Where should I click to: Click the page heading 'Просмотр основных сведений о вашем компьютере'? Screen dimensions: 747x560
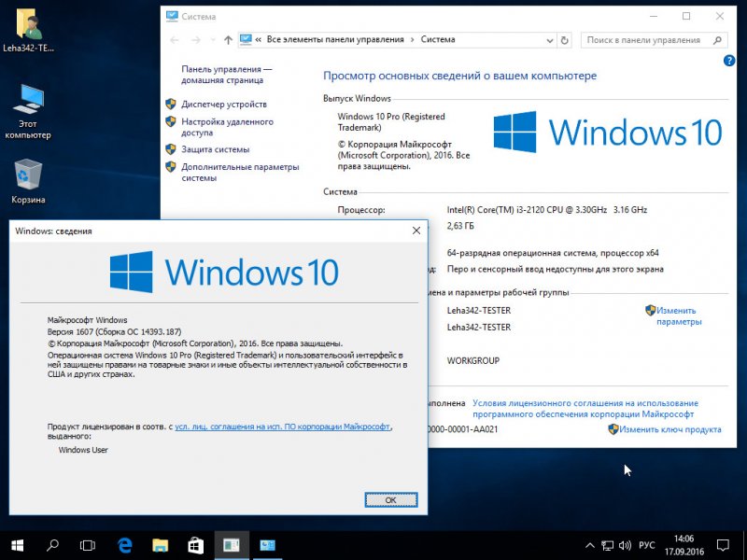459,76
